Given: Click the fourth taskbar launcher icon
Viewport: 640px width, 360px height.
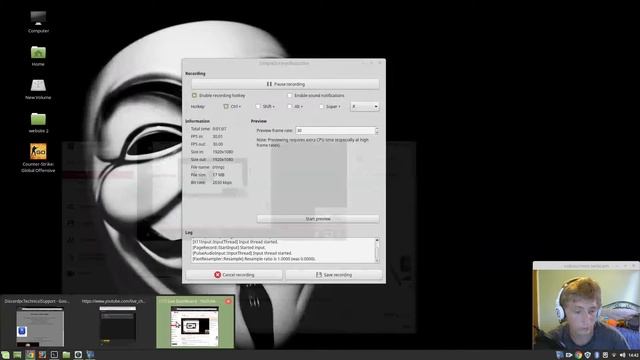Looking at the screenshot, I should point(42,355).
